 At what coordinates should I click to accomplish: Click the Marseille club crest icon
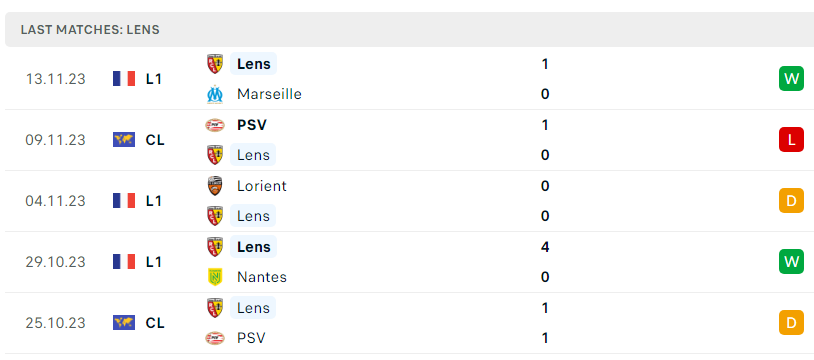click(215, 94)
